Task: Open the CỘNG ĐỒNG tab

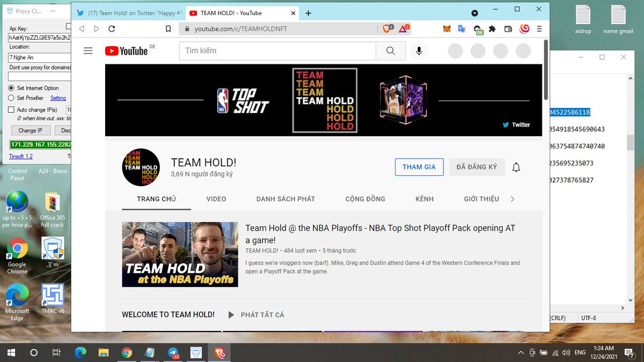Action: pyautogui.click(x=365, y=199)
